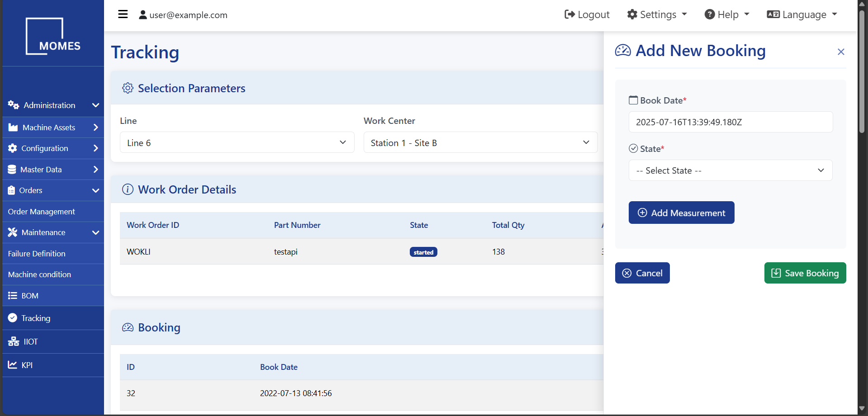Click the user@example.com text
868x416 pixels.
tap(188, 15)
